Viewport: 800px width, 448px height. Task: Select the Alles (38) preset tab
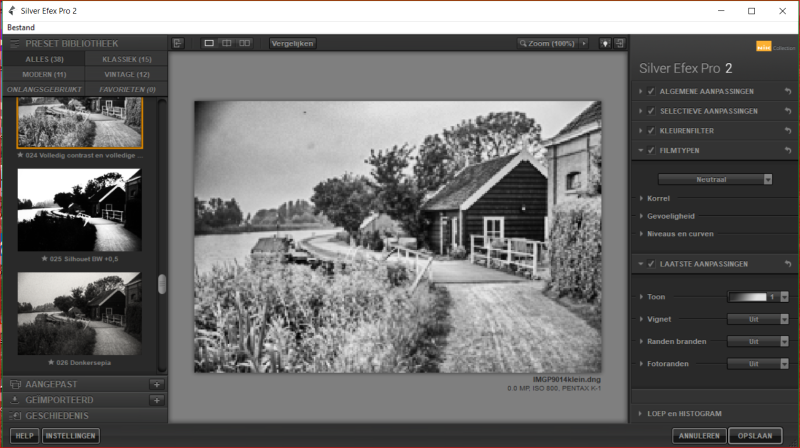click(x=44, y=59)
